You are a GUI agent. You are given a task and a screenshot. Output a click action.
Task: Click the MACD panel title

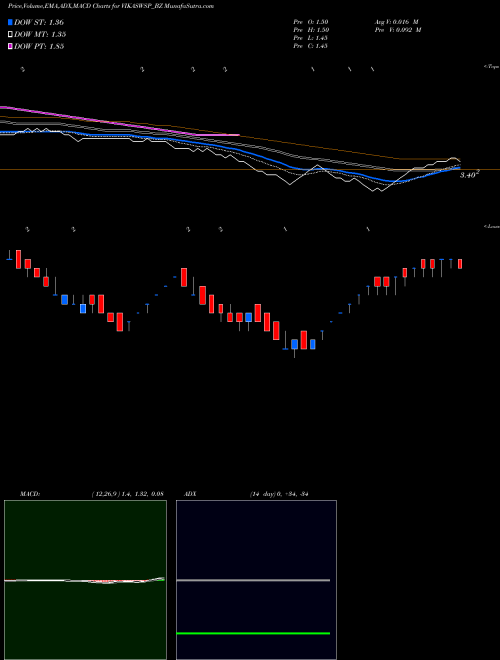[x=30, y=494]
